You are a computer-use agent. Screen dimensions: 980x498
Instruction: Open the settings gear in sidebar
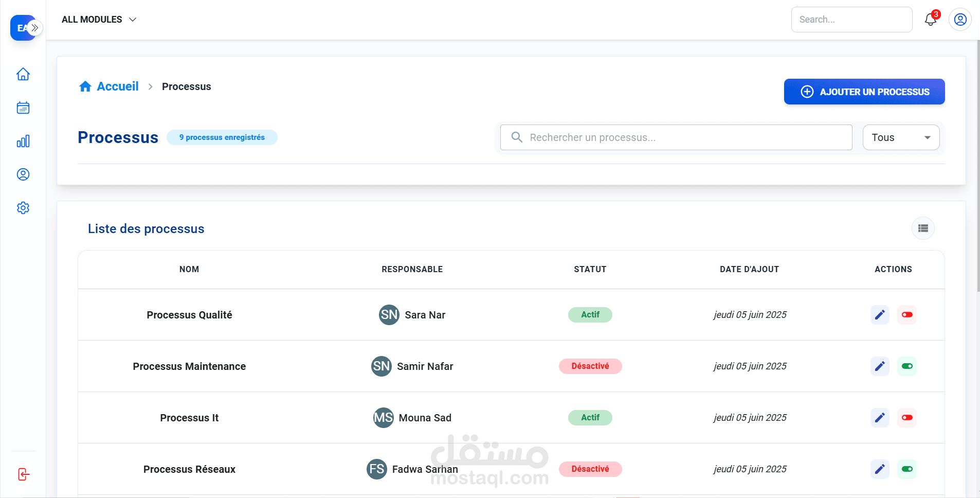[x=23, y=208]
